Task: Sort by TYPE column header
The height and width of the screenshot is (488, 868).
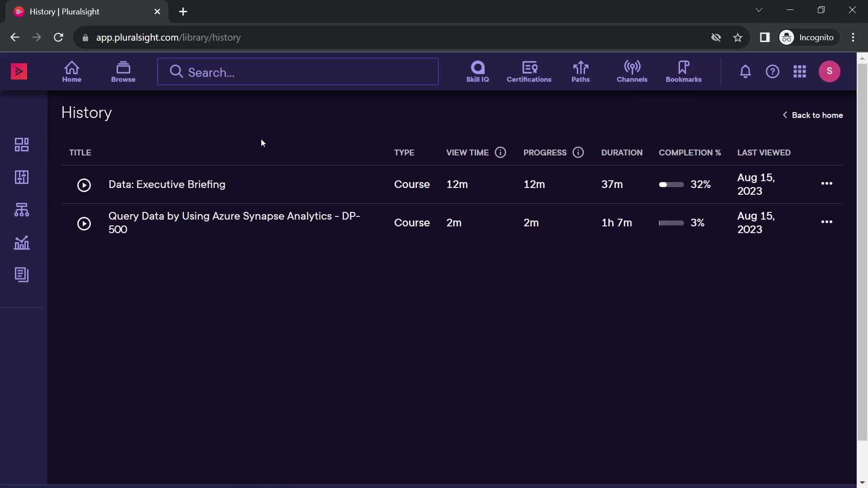Action: point(404,153)
